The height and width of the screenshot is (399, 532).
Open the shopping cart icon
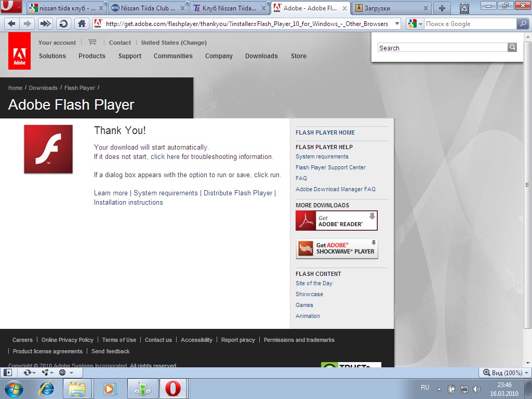coord(92,42)
